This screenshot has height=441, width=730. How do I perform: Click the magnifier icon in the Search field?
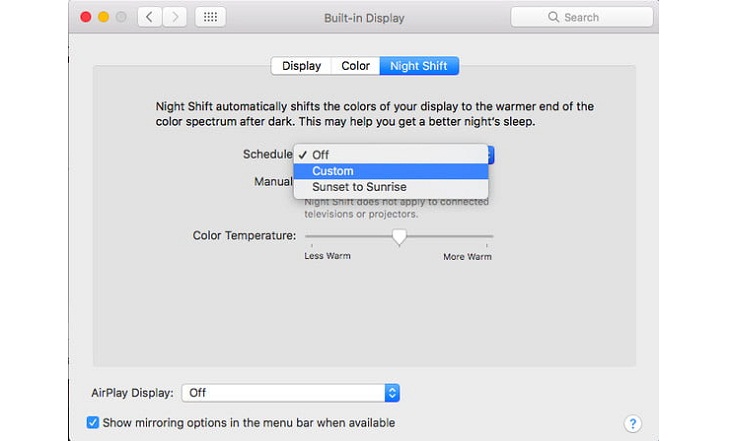[553, 17]
